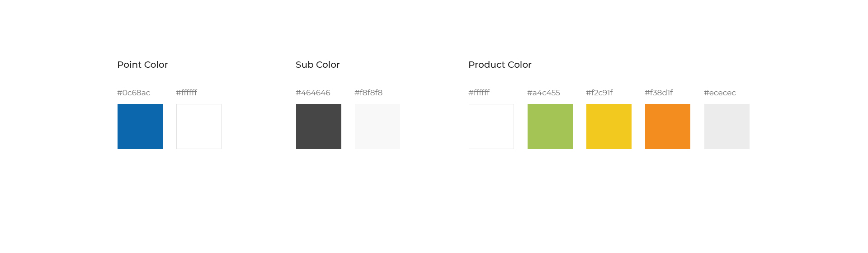Click the #464646 hex code label
The width and height of the screenshot is (868, 253).
(x=313, y=93)
